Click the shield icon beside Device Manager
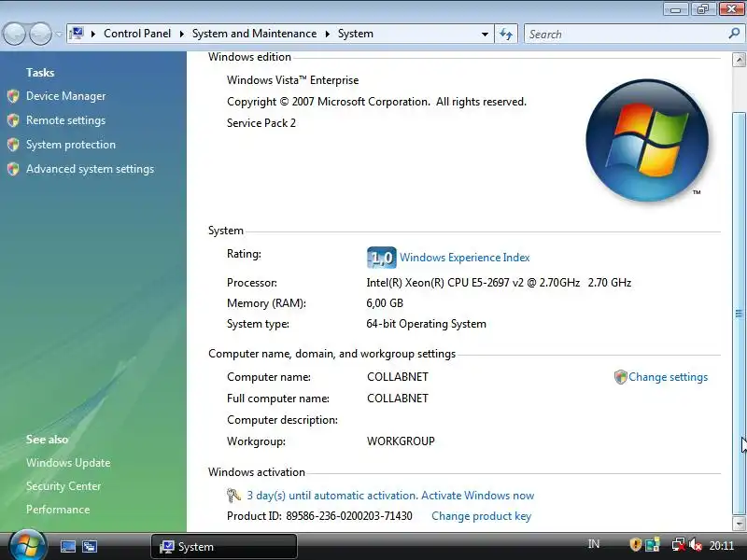This screenshot has width=747, height=560. pyautogui.click(x=13, y=96)
